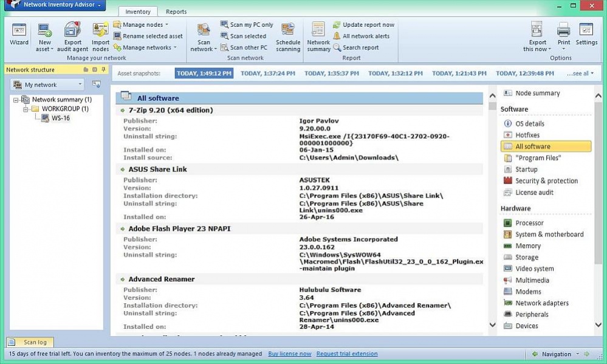Click Import nodes icon
The height and width of the screenshot is (364, 607).
click(100, 30)
